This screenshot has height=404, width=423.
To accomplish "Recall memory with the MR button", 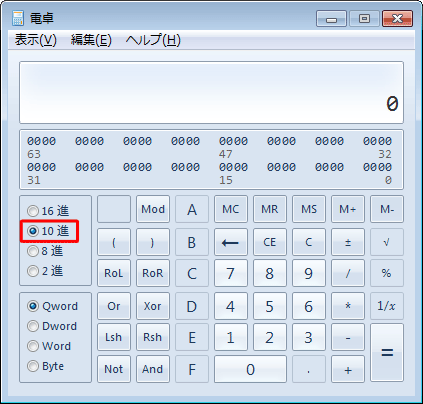I will 270,209.
